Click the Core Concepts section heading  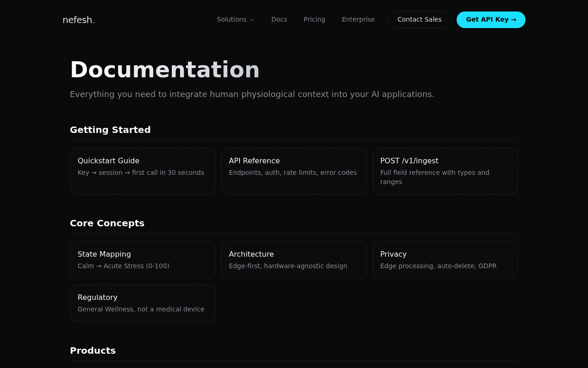107,223
